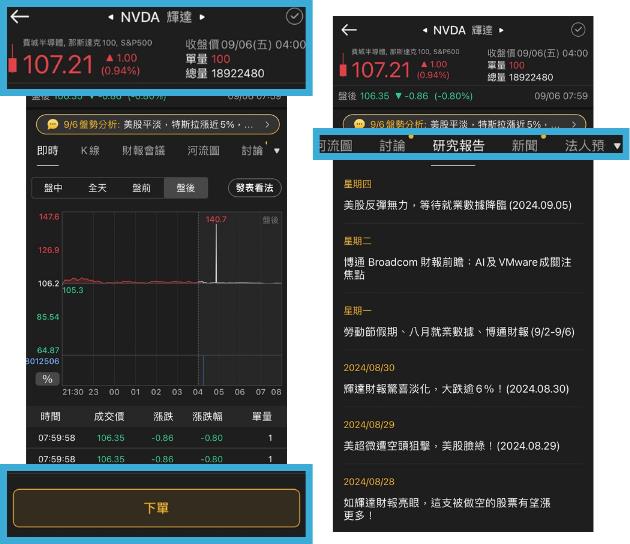
Task: Click the red candlestick icon, right screen
Action: click(x=343, y=66)
